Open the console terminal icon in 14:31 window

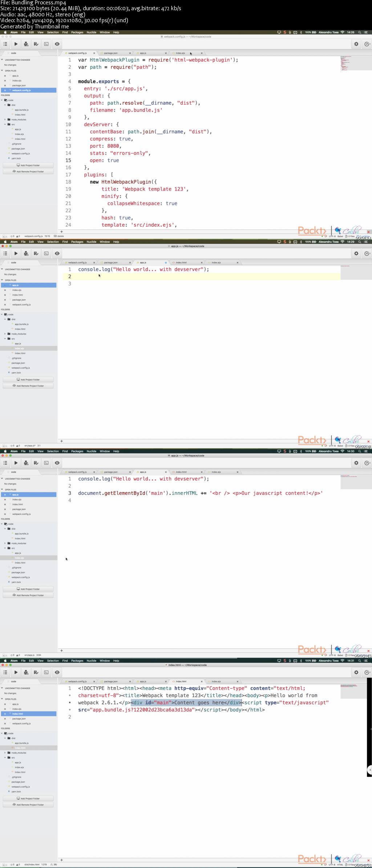[x=46, y=672]
